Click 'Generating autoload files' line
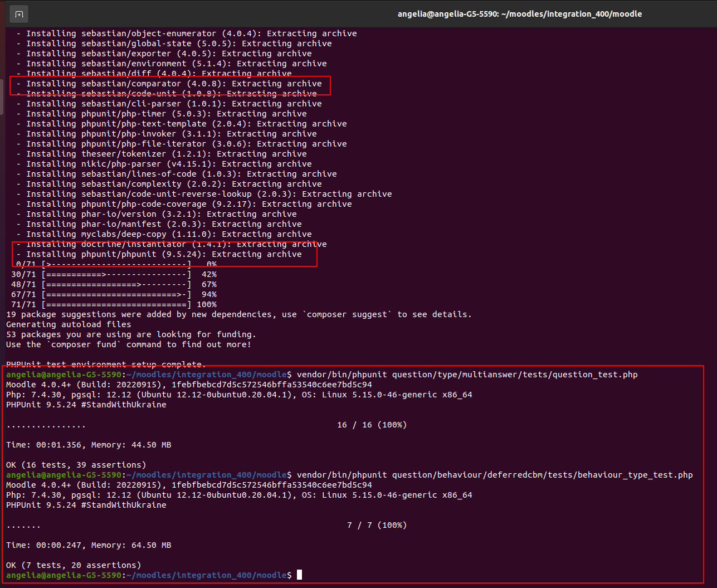This screenshot has height=588, width=717. coord(69,324)
